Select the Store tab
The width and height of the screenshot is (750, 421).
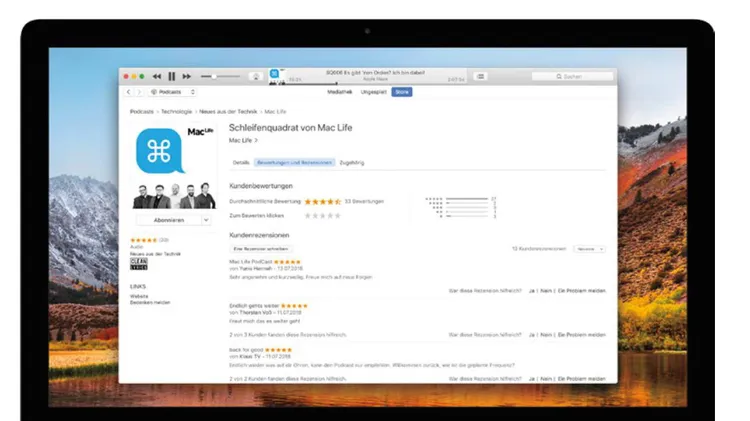point(402,92)
